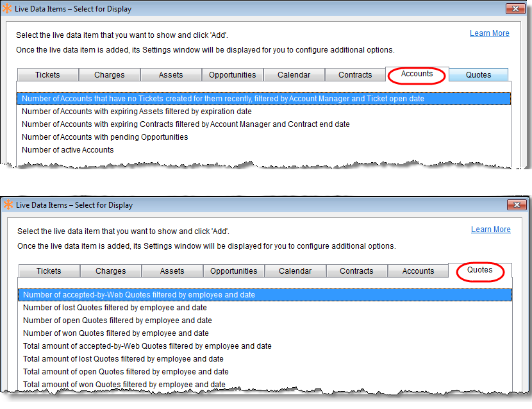Select 'Number of won Quotes' list item

point(115,333)
